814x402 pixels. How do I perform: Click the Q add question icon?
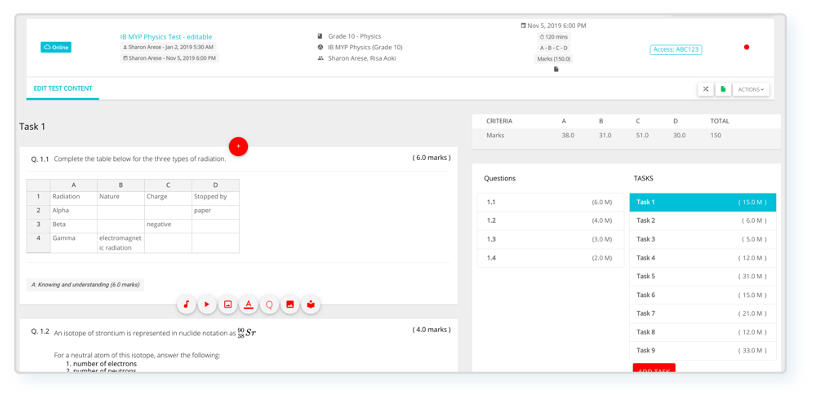(270, 304)
